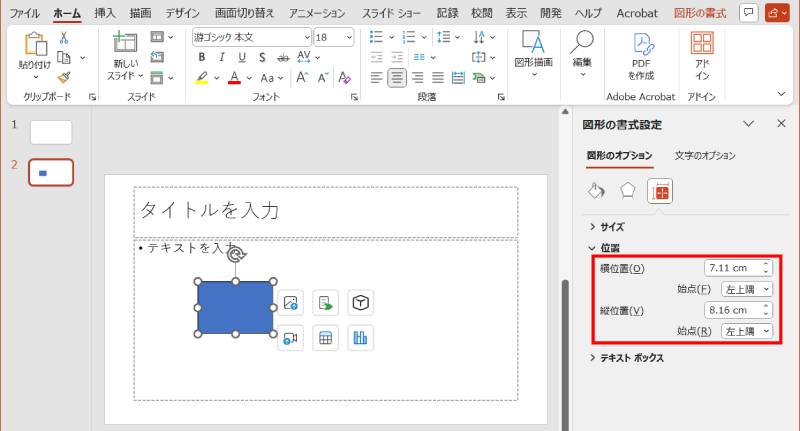Toggle strikethrough formatting

283,57
